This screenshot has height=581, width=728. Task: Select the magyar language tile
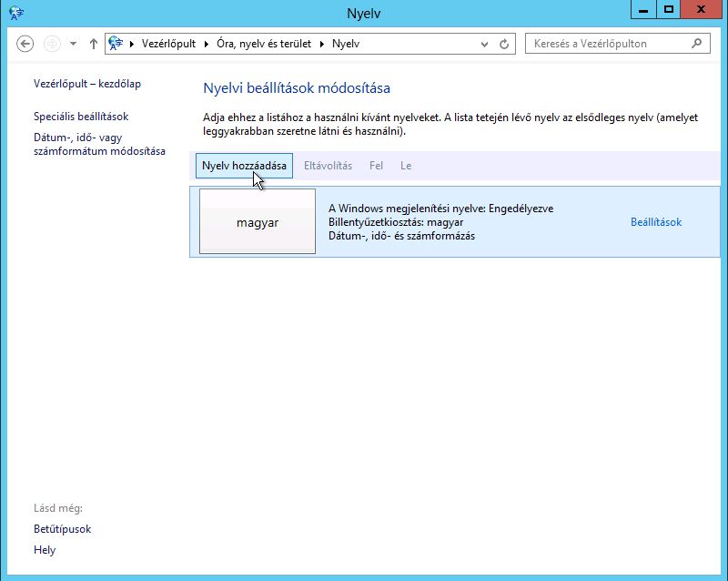point(257,222)
